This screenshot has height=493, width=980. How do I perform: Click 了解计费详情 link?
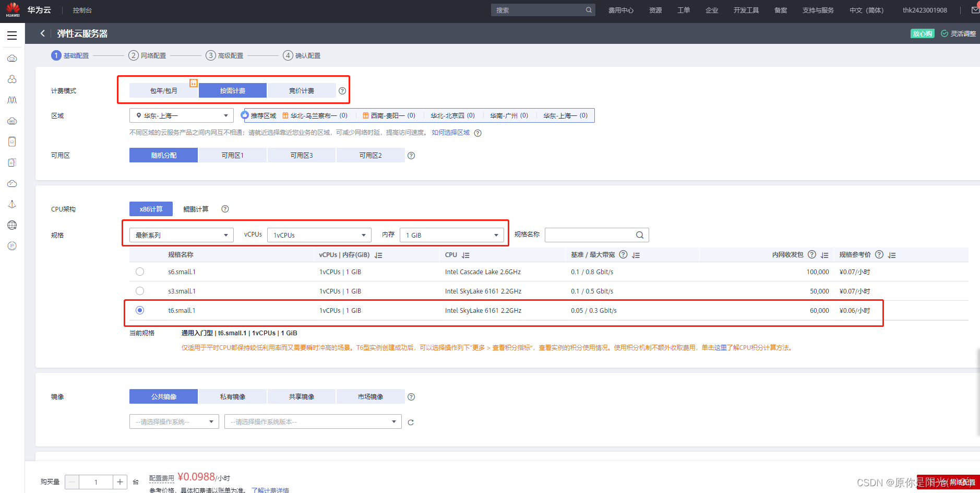coord(270,490)
